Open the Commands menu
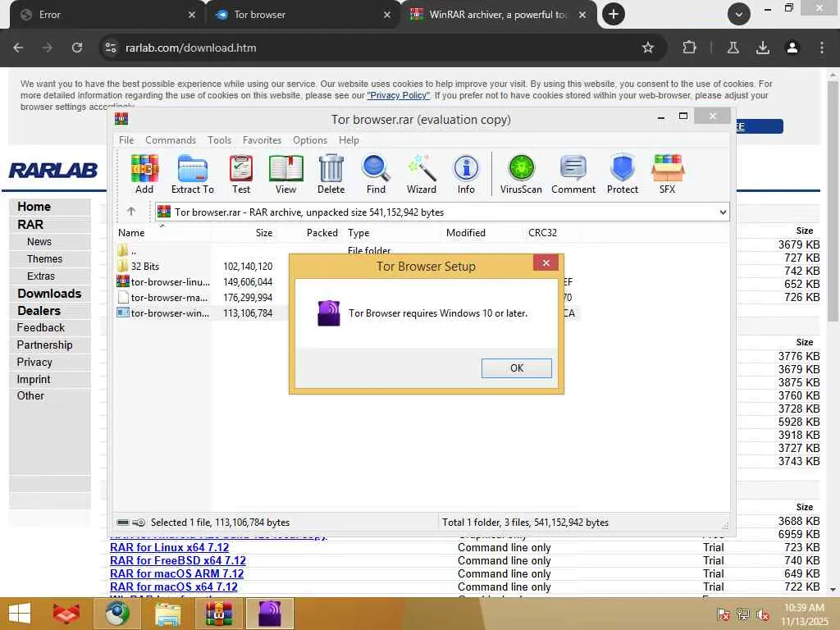 [171, 139]
